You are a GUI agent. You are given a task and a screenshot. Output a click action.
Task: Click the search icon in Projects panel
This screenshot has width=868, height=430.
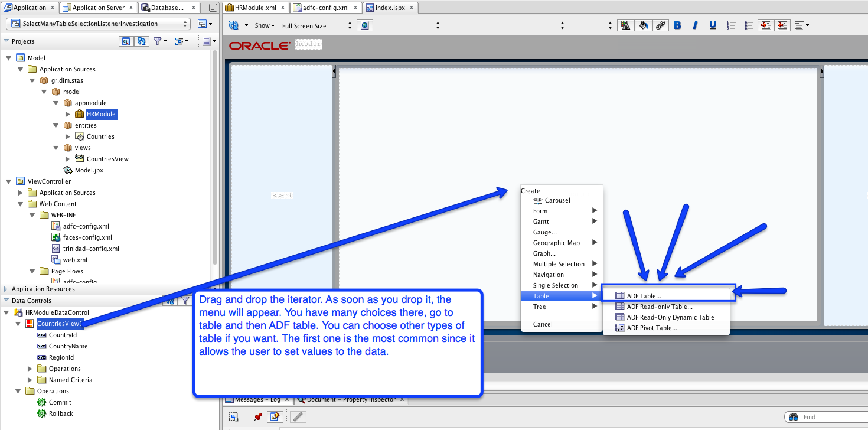tap(126, 41)
